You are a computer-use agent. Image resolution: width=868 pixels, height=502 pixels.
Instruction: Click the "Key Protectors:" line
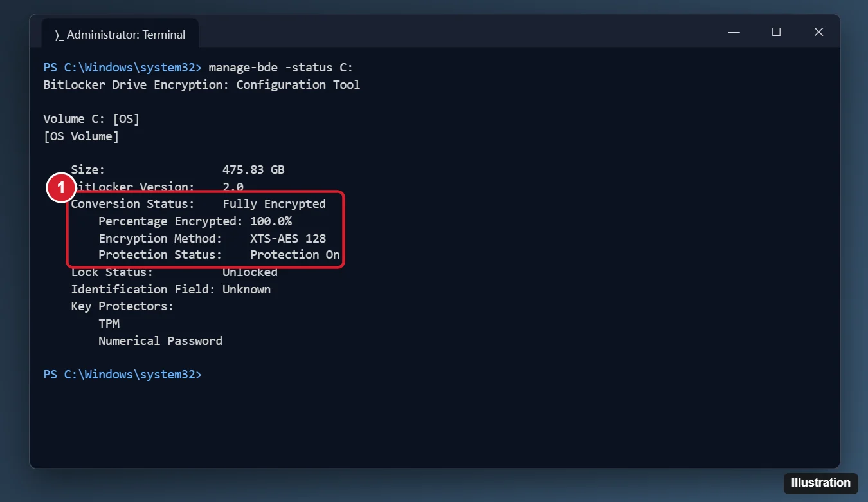pyautogui.click(x=122, y=306)
